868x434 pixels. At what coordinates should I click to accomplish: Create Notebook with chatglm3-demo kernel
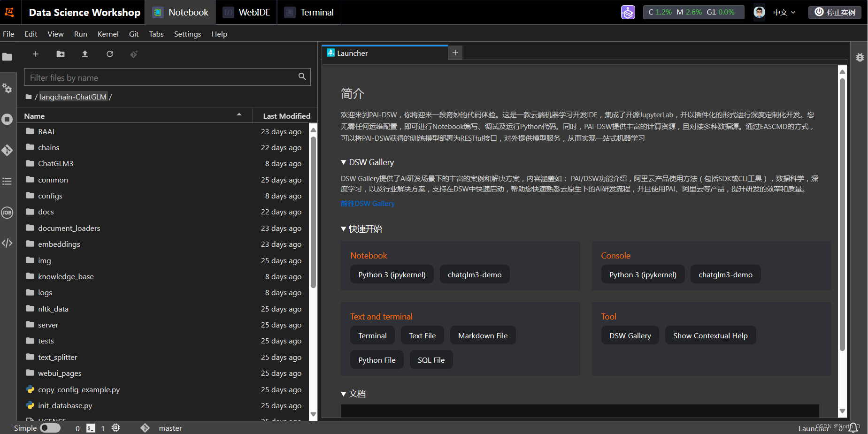coord(475,274)
